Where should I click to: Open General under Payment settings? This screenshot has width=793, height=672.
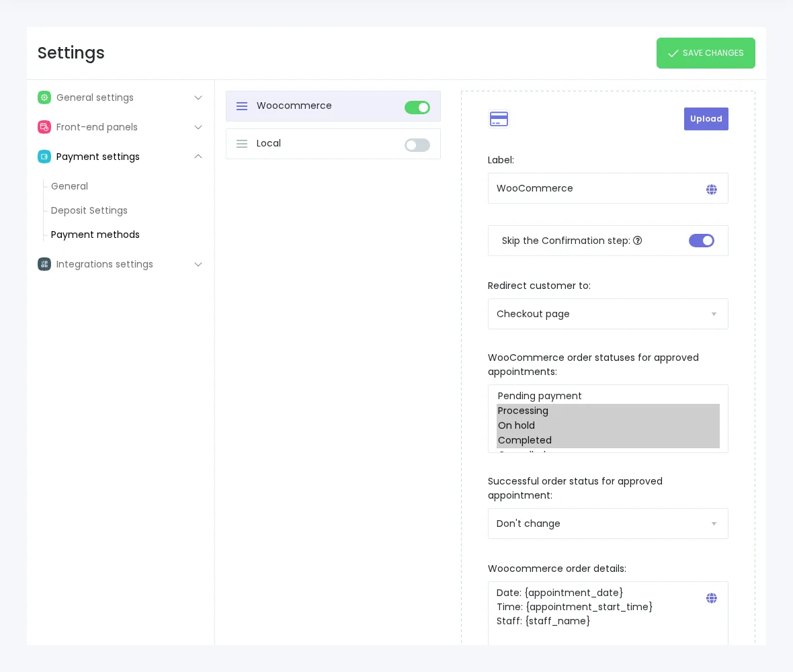tap(69, 186)
